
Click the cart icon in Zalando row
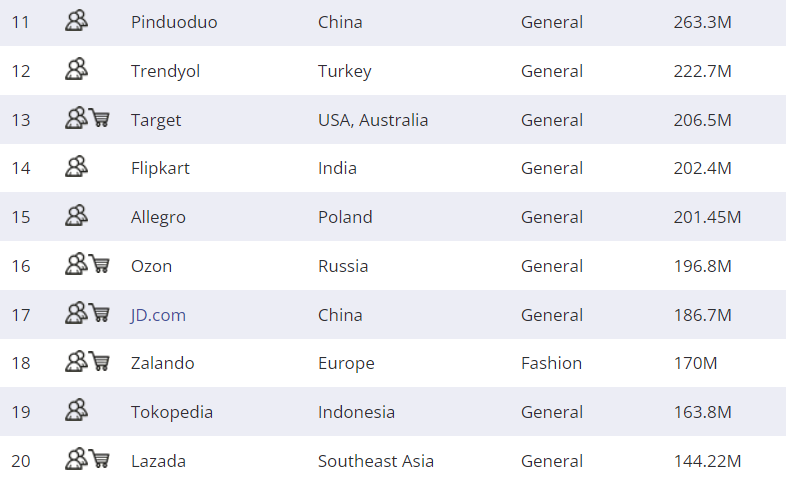point(100,362)
